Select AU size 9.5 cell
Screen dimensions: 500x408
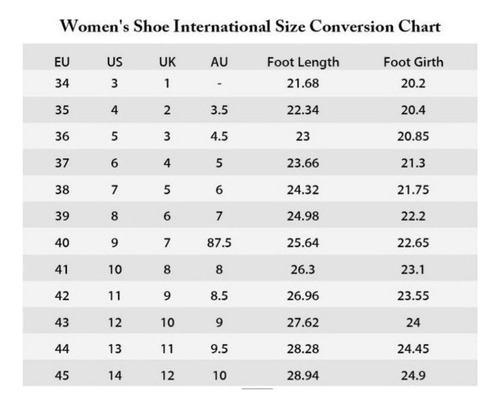219,349
